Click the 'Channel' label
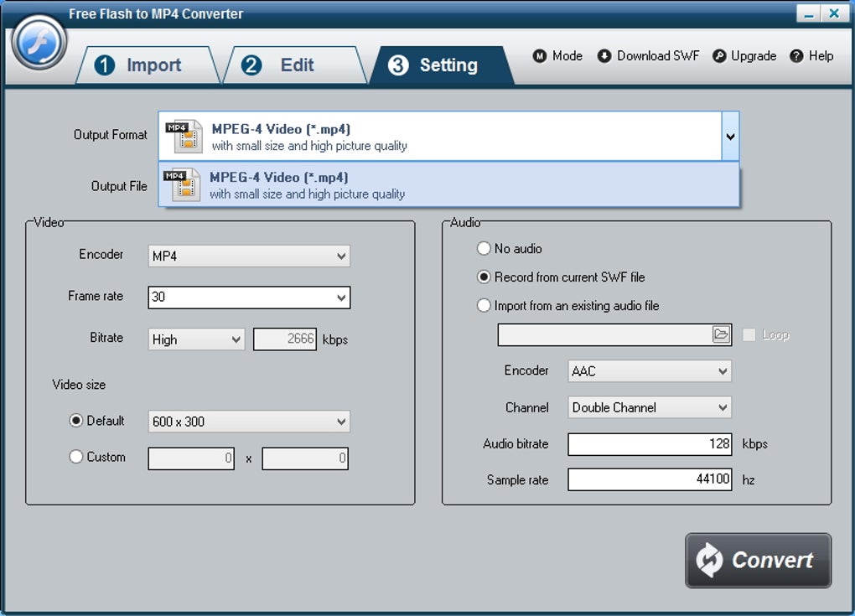This screenshot has height=616, width=855. point(526,408)
